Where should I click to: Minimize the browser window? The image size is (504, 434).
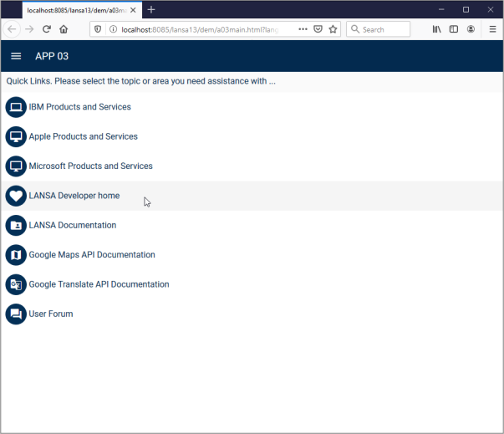(x=441, y=10)
